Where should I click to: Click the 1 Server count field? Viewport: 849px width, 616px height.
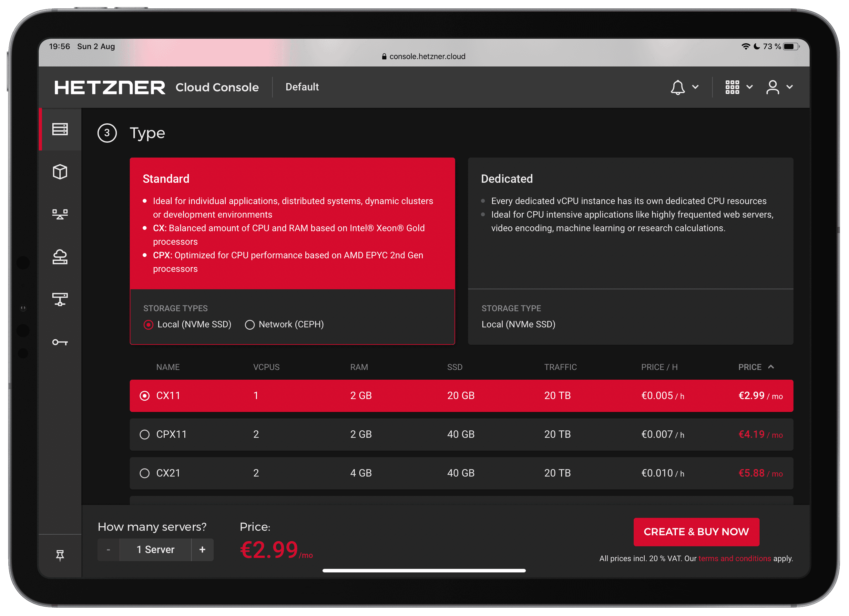click(155, 550)
